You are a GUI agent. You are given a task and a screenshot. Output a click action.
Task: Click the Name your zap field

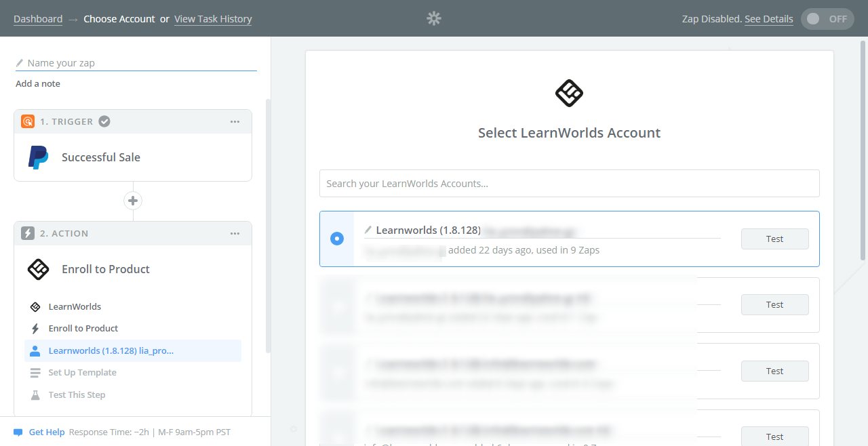pos(136,63)
